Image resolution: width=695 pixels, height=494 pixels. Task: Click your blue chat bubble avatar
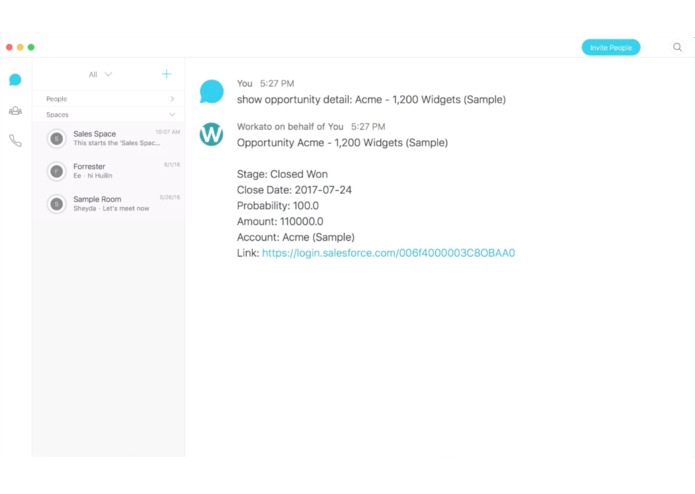point(211,91)
